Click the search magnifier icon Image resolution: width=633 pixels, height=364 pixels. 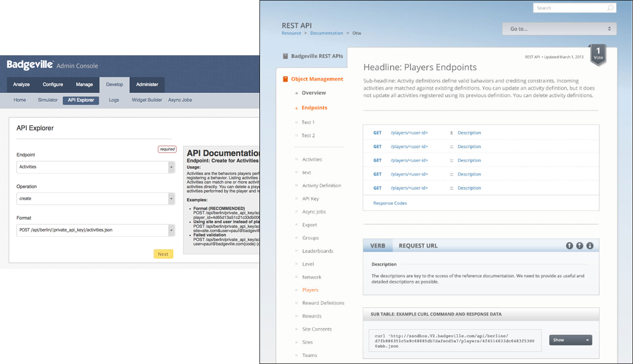point(610,8)
